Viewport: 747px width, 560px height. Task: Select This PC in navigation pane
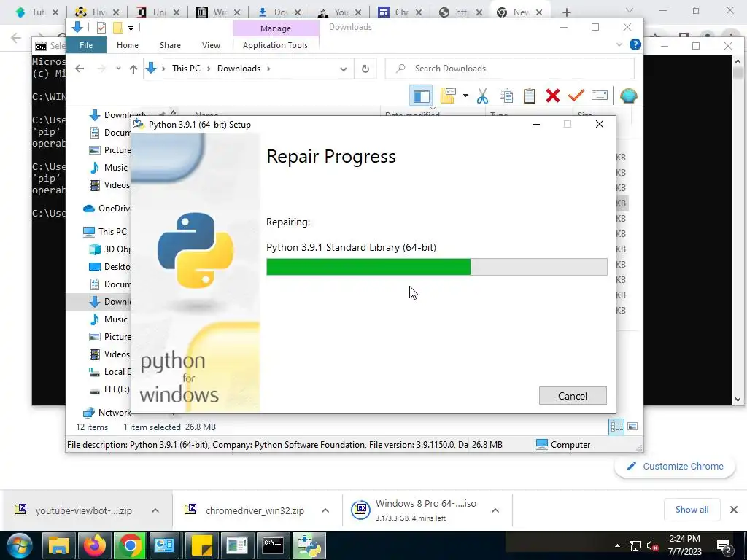click(112, 232)
